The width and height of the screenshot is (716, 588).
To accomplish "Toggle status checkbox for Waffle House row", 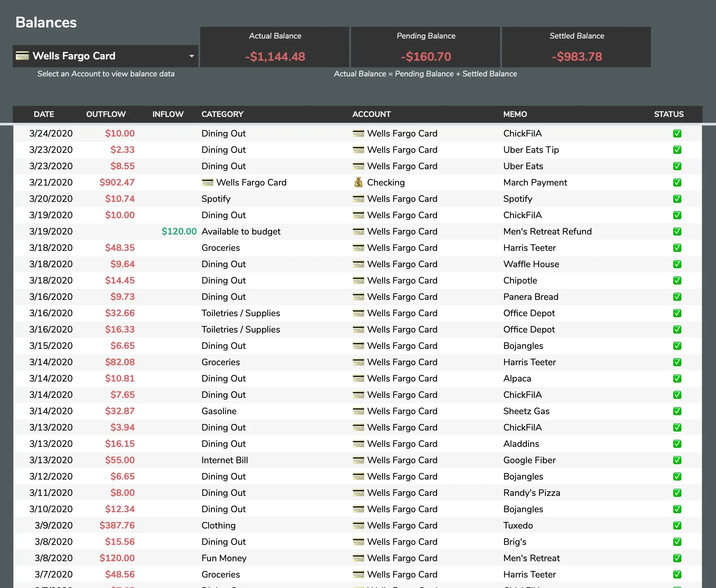I will click(x=677, y=264).
